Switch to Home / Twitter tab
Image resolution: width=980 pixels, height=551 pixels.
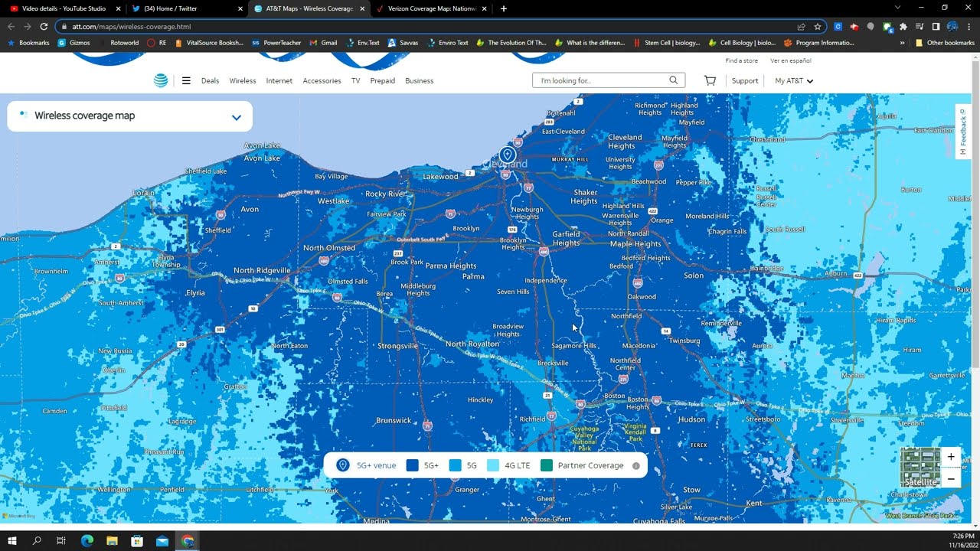(x=188, y=8)
